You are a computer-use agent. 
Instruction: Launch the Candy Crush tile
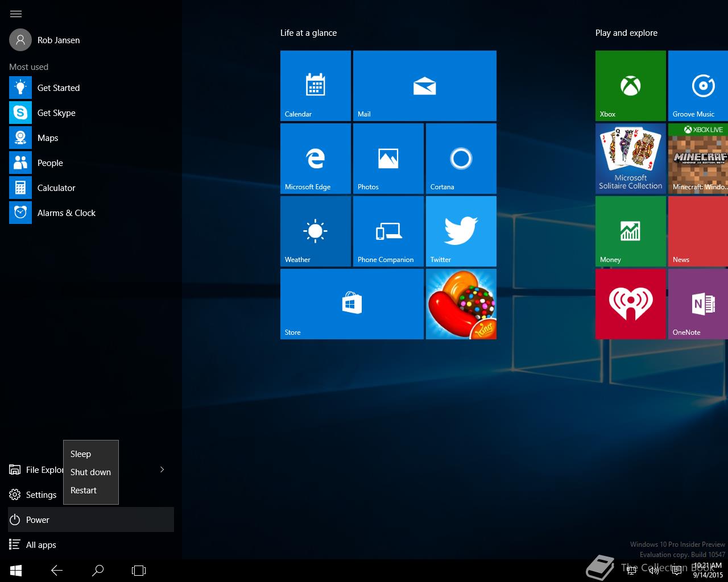(461, 304)
